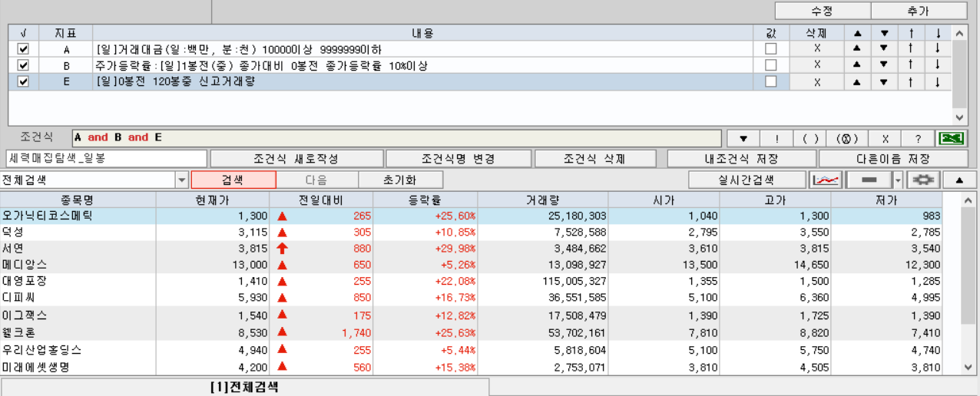Click the gray dash line-style button
The width and height of the screenshot is (980, 396).
(x=868, y=180)
